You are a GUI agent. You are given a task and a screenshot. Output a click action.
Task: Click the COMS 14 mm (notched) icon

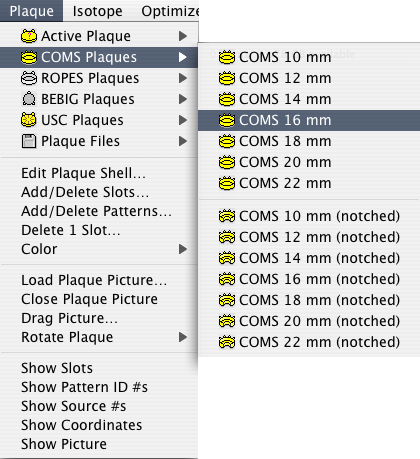coord(227,258)
